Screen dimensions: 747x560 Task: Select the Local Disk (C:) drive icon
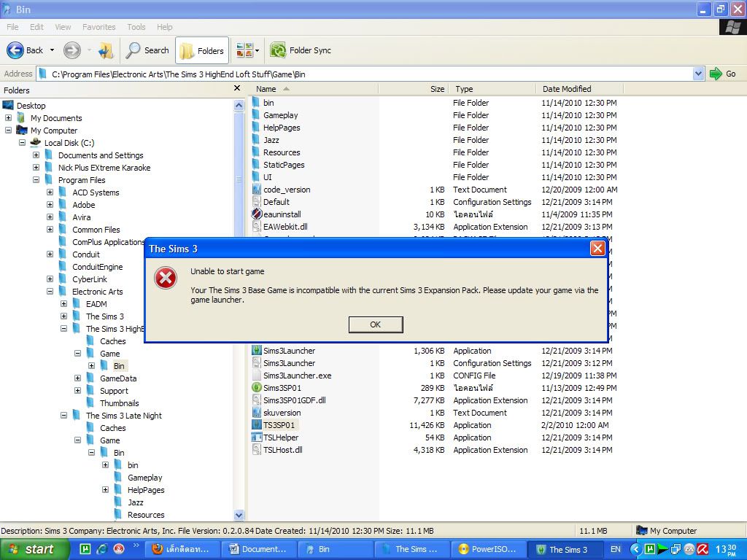[x=35, y=142]
